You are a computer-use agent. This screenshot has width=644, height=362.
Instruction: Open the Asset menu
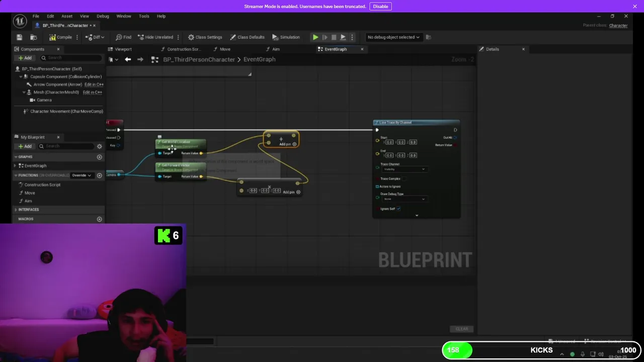[67, 16]
